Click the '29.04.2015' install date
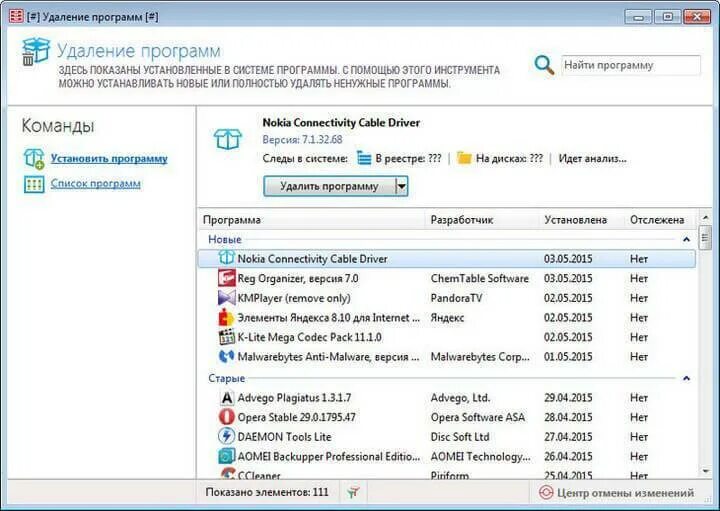The image size is (720, 511). pyautogui.click(x=568, y=398)
